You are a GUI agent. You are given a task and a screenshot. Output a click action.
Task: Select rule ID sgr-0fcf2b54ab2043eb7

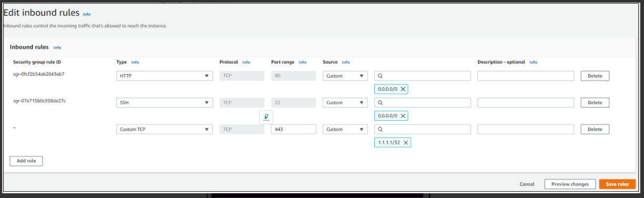coord(39,74)
